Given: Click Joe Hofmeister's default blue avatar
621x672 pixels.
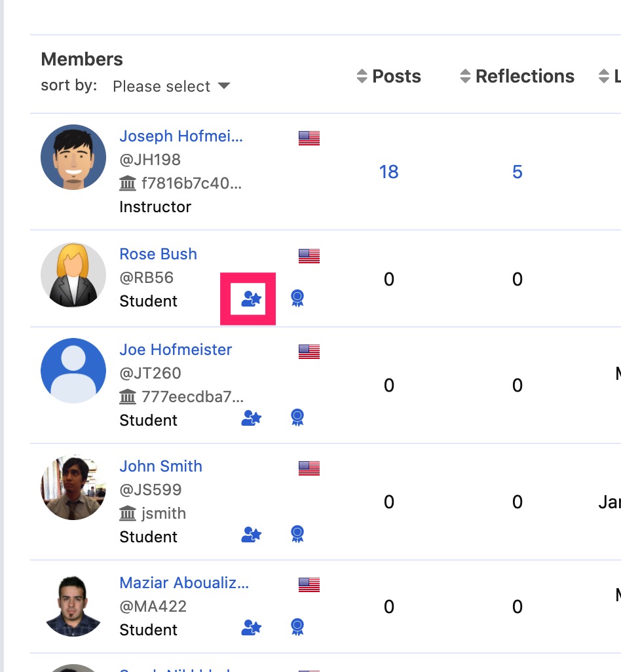Looking at the screenshot, I should click(x=73, y=371).
